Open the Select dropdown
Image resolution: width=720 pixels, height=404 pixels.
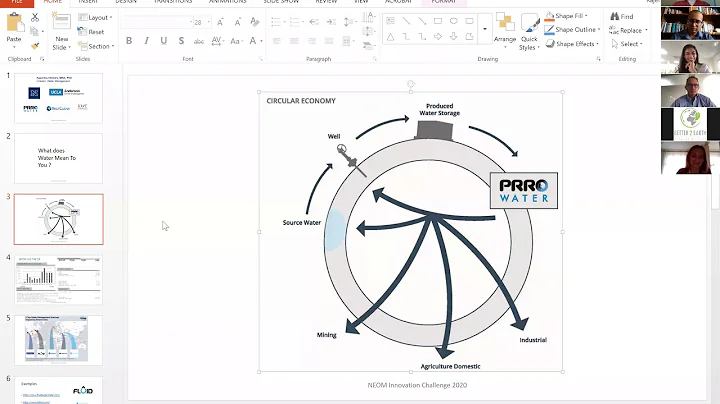(627, 44)
